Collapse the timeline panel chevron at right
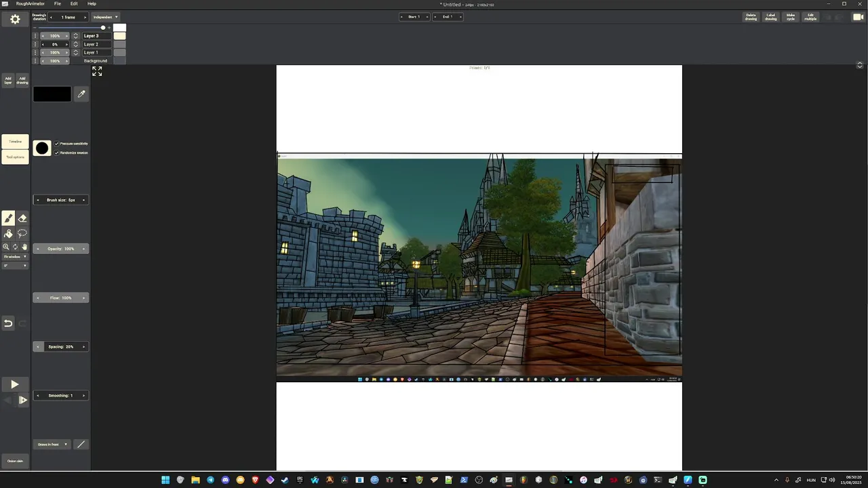The height and width of the screenshot is (488, 868). tap(860, 65)
